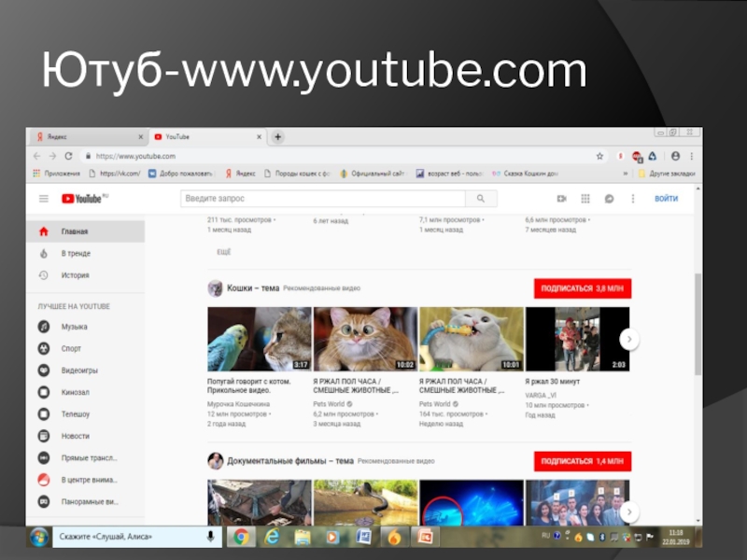Open the YouTube apps grid icon

585,199
